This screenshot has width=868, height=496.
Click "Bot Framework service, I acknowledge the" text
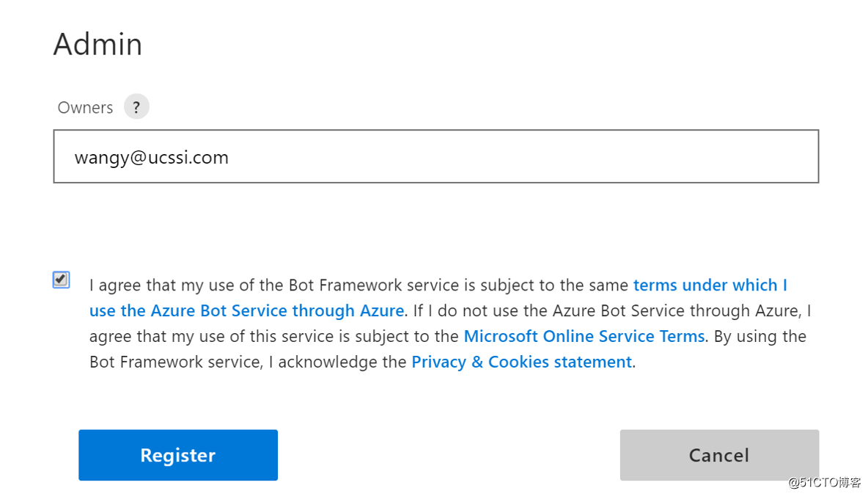(x=248, y=362)
